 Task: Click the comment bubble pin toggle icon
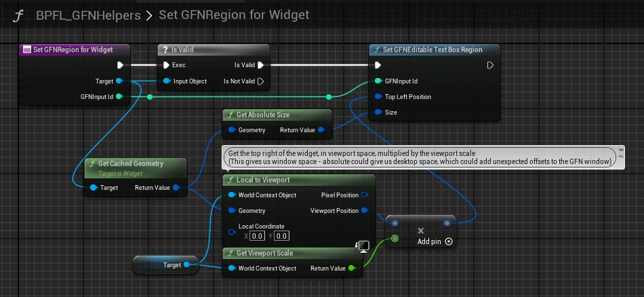pos(621,153)
